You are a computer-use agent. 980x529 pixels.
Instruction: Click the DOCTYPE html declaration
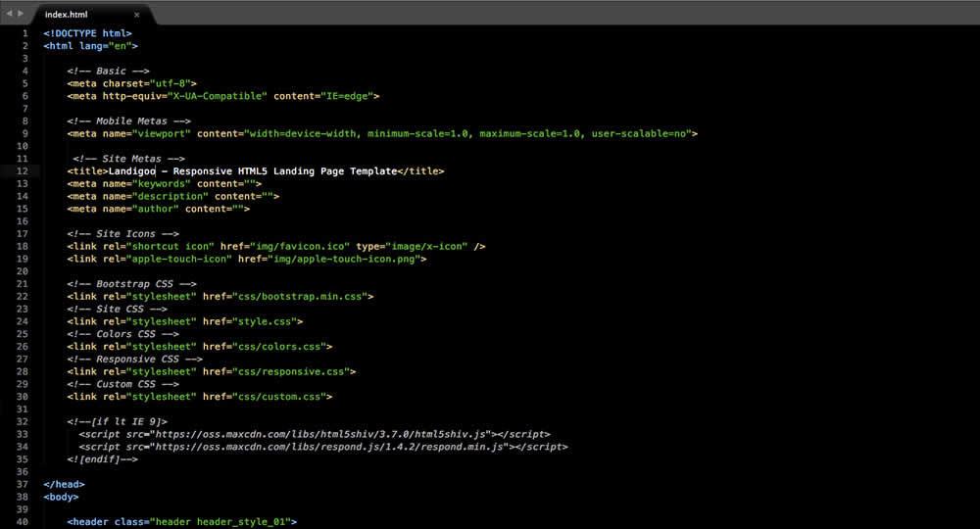(x=87, y=33)
